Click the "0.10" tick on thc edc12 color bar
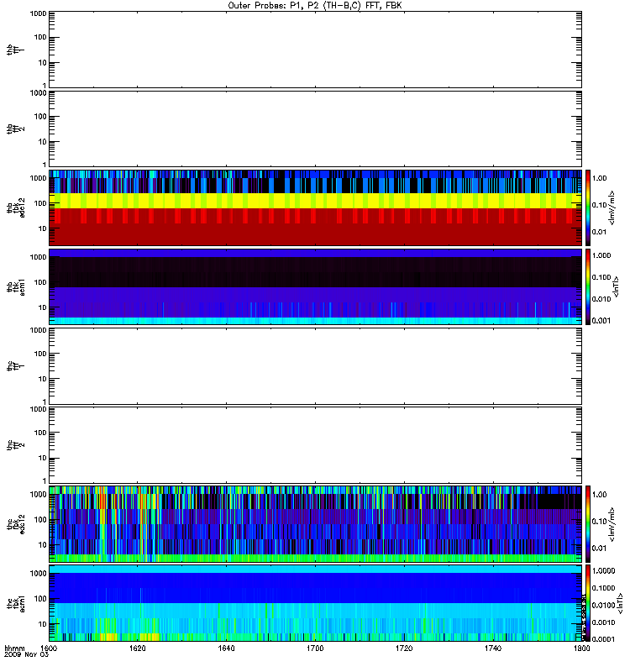The height and width of the screenshot is (672, 630). 599,522
